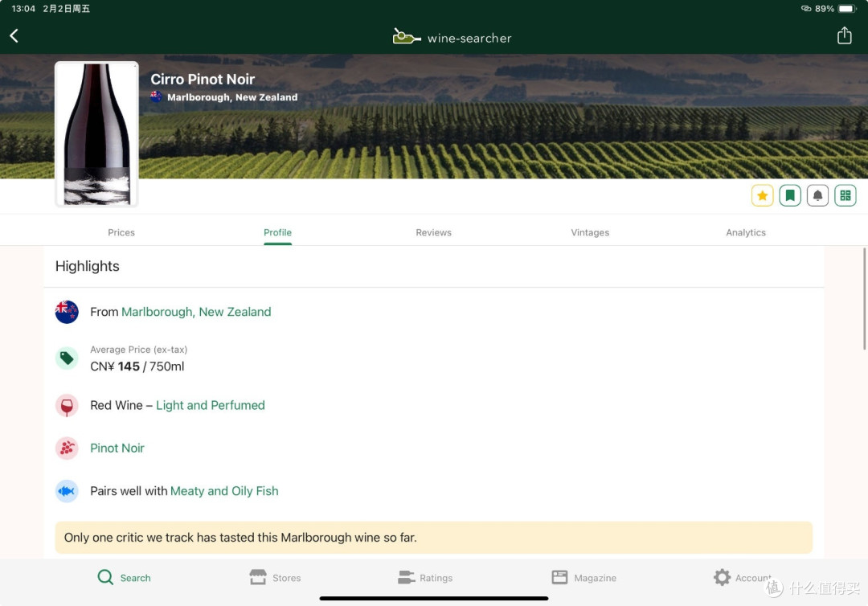
Task: Tap the page vertical scrollbar
Action: click(864, 299)
